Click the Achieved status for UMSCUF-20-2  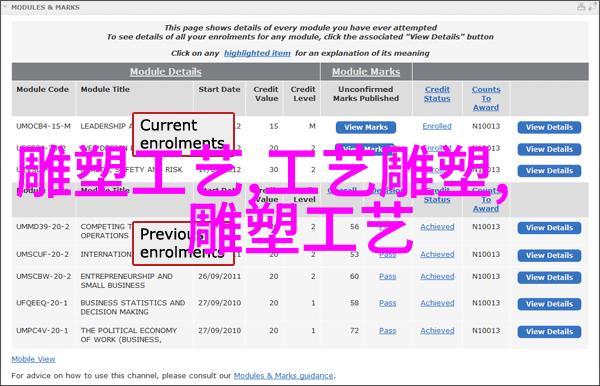437,254
